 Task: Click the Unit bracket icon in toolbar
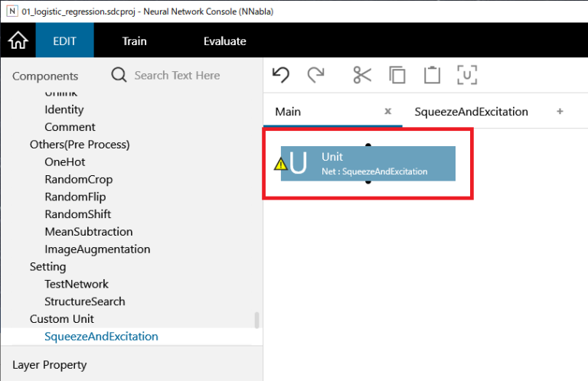coord(467,74)
